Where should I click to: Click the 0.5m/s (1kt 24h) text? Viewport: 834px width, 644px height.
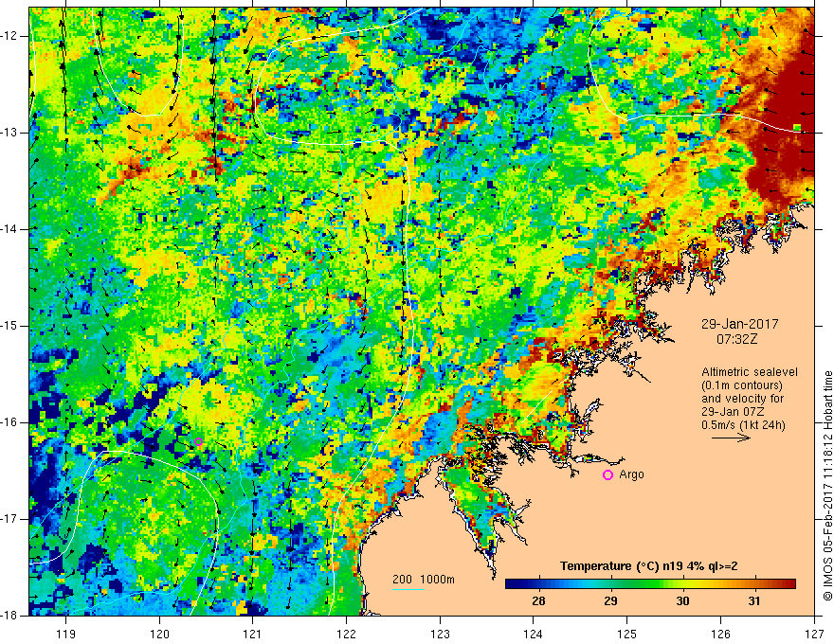point(743,425)
